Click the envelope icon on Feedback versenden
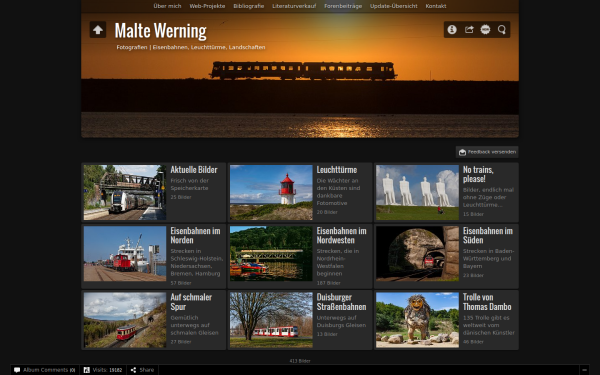600x375 pixels. point(462,152)
